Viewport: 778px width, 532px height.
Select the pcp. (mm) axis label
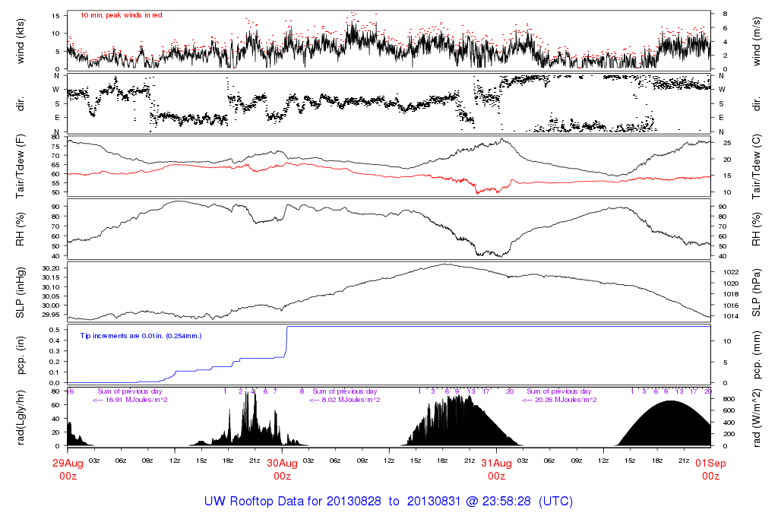[757, 354]
